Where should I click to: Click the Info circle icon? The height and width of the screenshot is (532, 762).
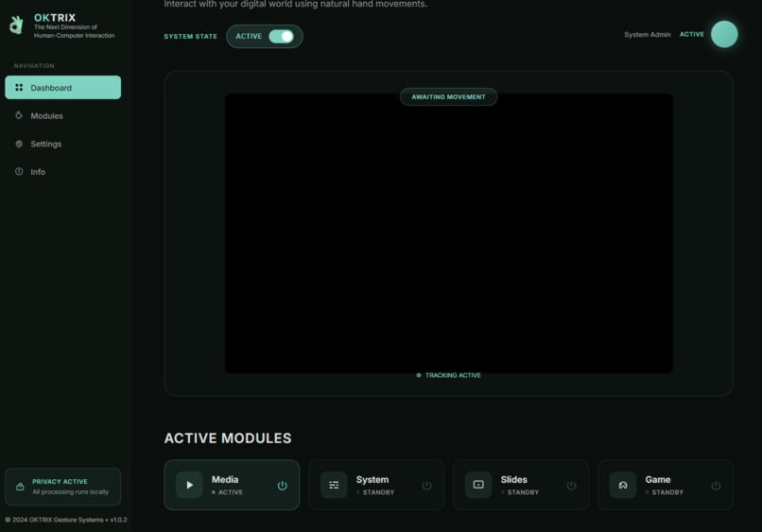click(19, 171)
